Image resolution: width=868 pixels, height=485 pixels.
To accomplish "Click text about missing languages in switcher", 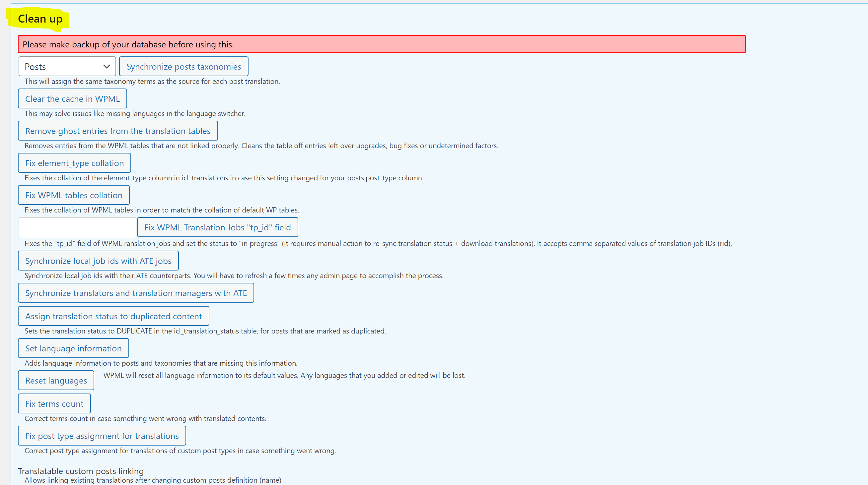I will pos(135,113).
